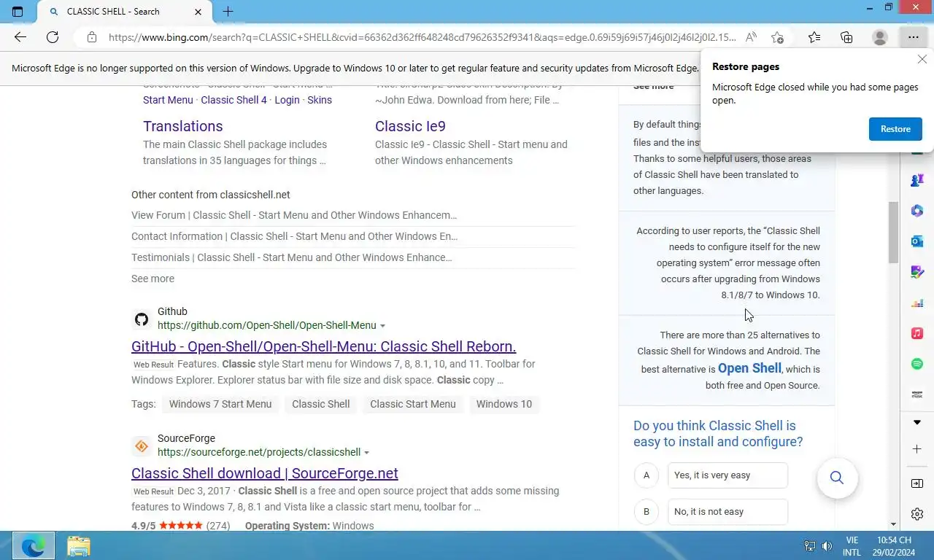View site information lock icon
The width and height of the screenshot is (934, 560).
pos(91,37)
